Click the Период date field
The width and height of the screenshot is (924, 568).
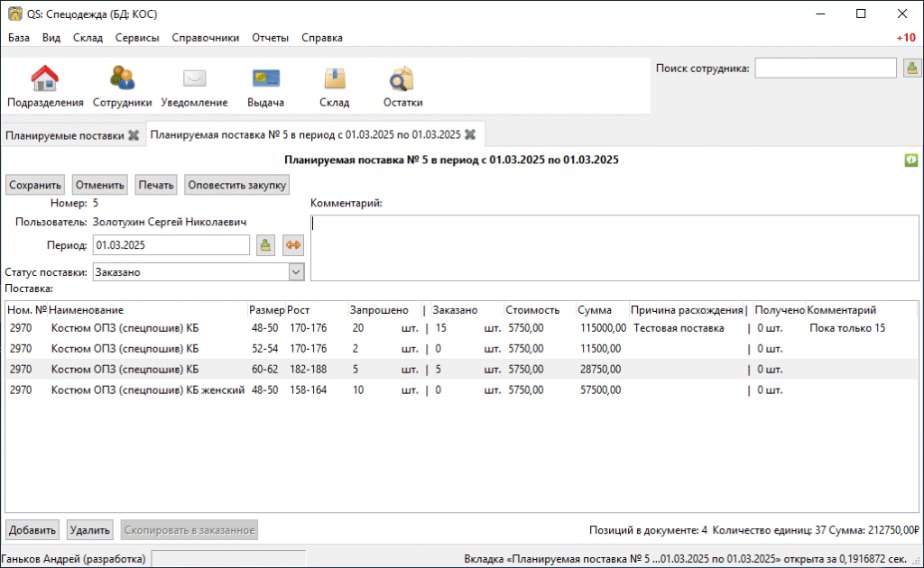tap(171, 245)
